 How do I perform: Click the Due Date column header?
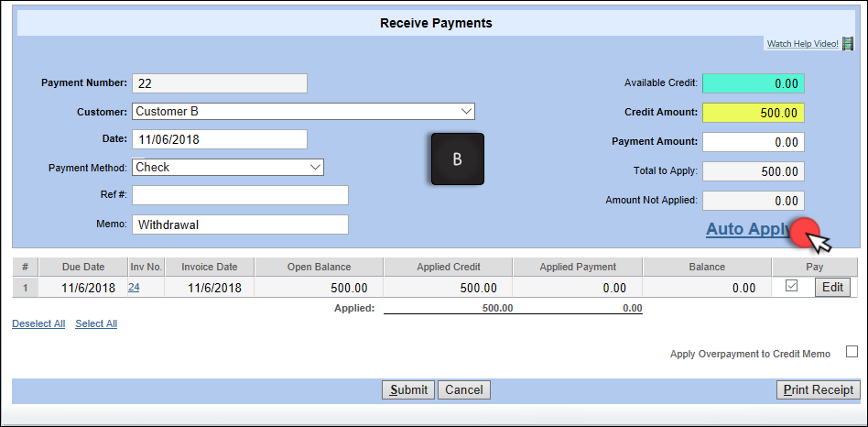point(83,267)
